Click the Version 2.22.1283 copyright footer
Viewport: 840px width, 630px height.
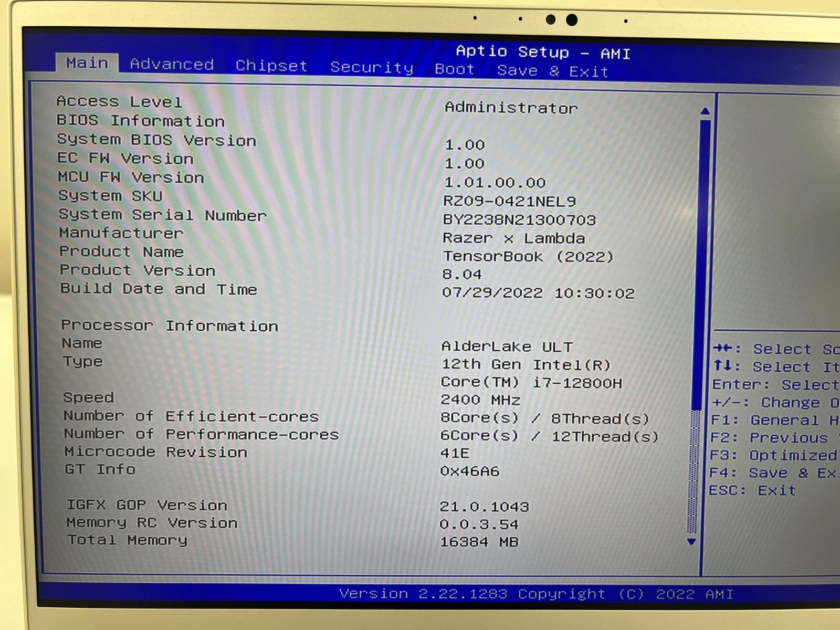(x=536, y=594)
